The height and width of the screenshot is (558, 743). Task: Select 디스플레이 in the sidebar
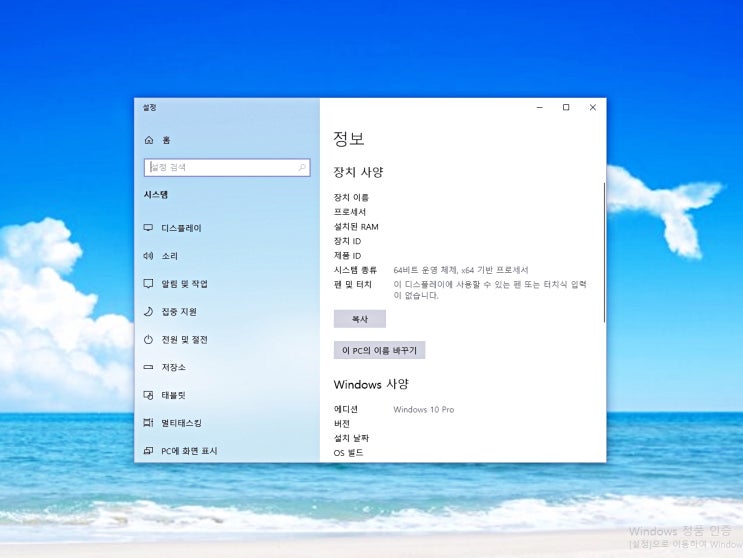pos(181,228)
